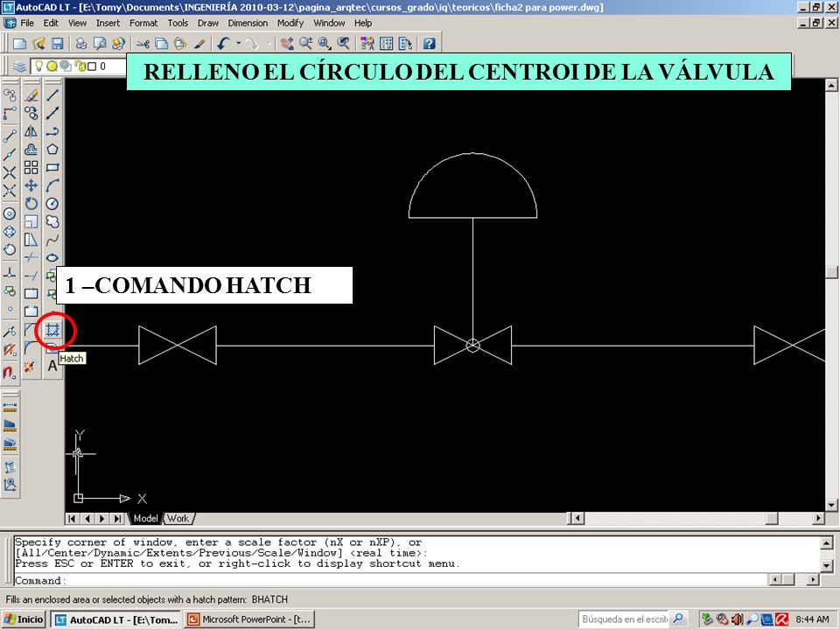
Task: Choose the Fillet tool
Action: point(31,347)
